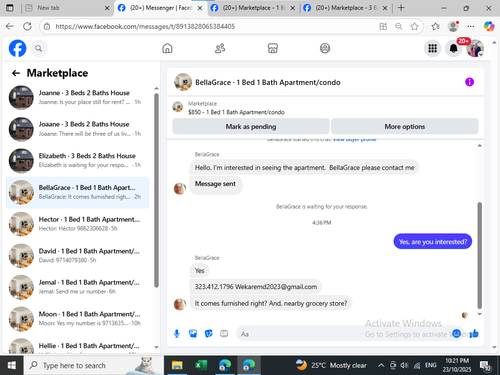Click the taskbar search box
500x375 pixels.
point(93,365)
